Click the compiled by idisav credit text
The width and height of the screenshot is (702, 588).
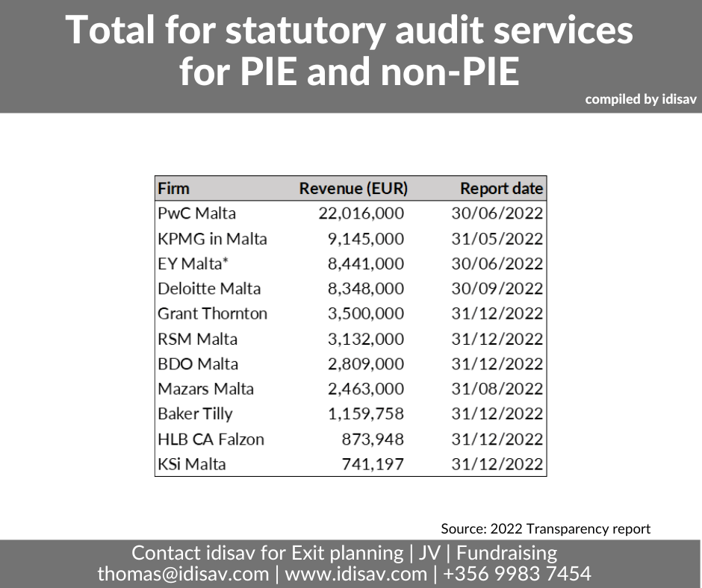point(640,98)
